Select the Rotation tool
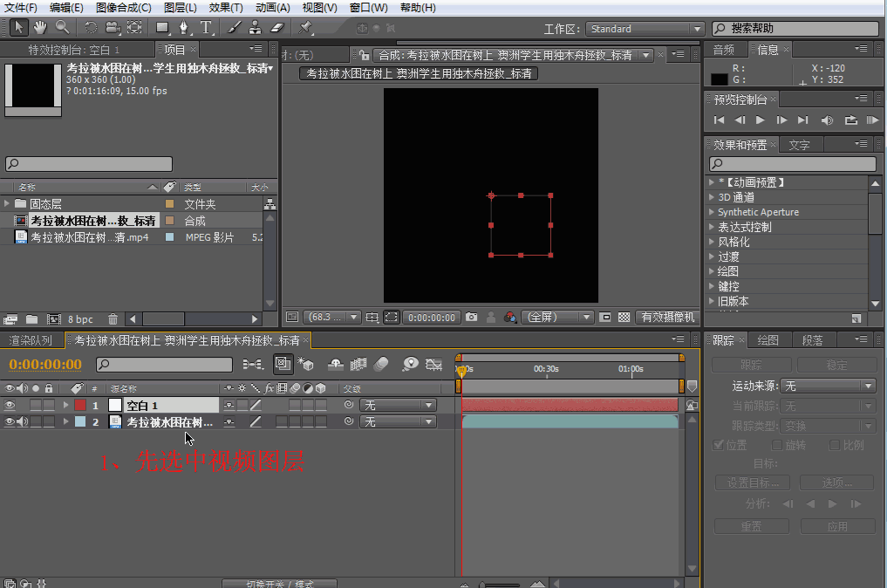 (x=91, y=27)
